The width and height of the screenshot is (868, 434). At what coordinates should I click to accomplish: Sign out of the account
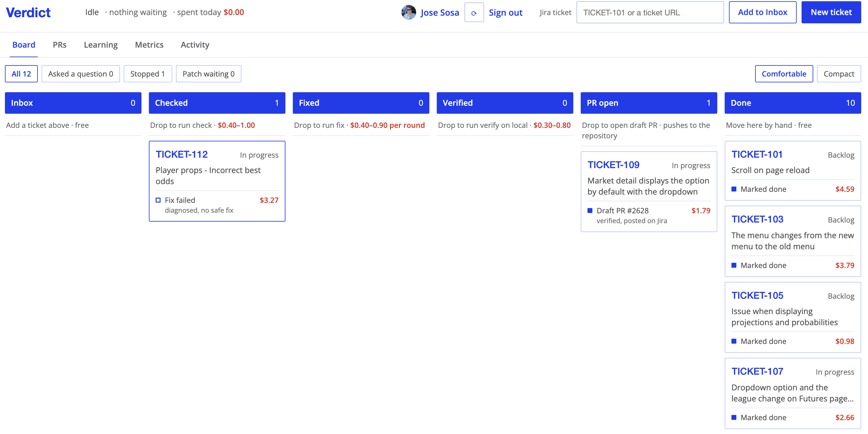[505, 13]
